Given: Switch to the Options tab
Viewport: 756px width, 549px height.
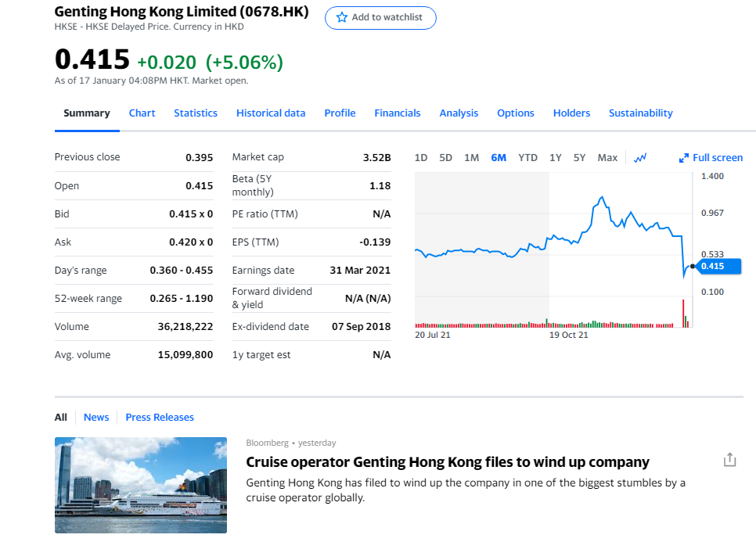Looking at the screenshot, I should (x=516, y=113).
